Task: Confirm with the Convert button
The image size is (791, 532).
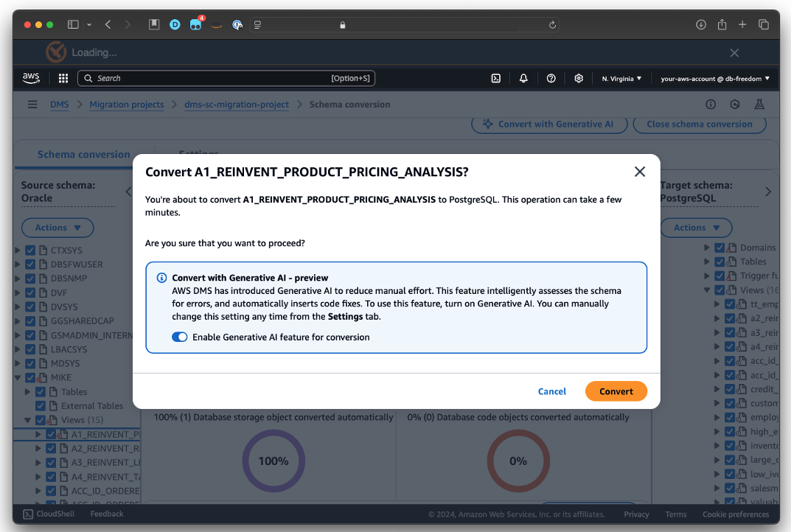Action: click(616, 391)
